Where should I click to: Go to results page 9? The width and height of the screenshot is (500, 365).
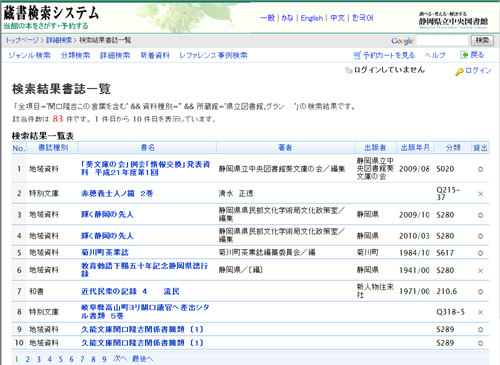(104, 359)
